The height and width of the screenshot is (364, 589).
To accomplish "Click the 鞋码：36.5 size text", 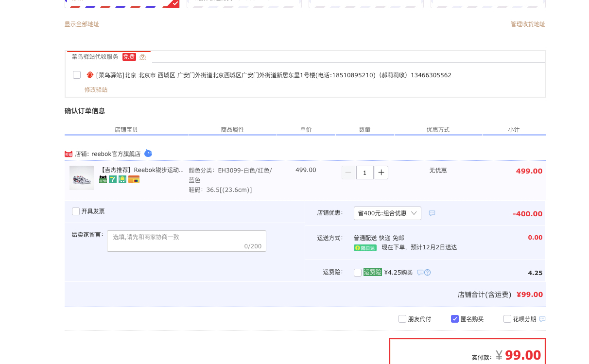I will pyautogui.click(x=220, y=190).
